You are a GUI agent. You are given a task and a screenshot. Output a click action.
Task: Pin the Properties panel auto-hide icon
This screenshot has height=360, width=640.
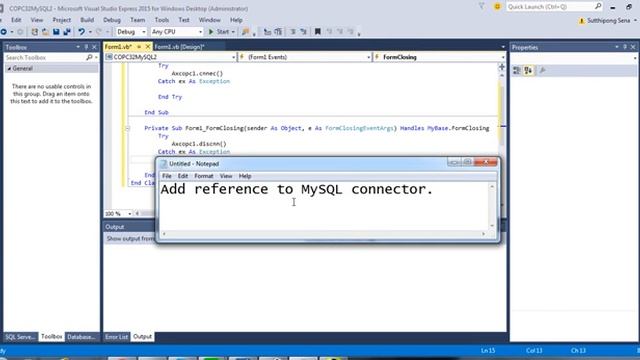[625, 47]
